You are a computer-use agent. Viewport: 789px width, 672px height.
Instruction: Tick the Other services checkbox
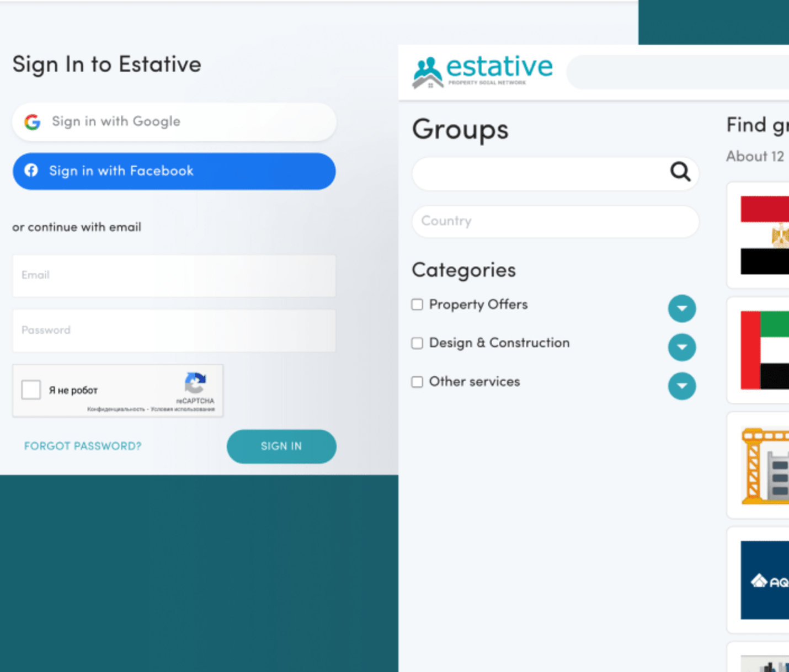pyautogui.click(x=417, y=382)
